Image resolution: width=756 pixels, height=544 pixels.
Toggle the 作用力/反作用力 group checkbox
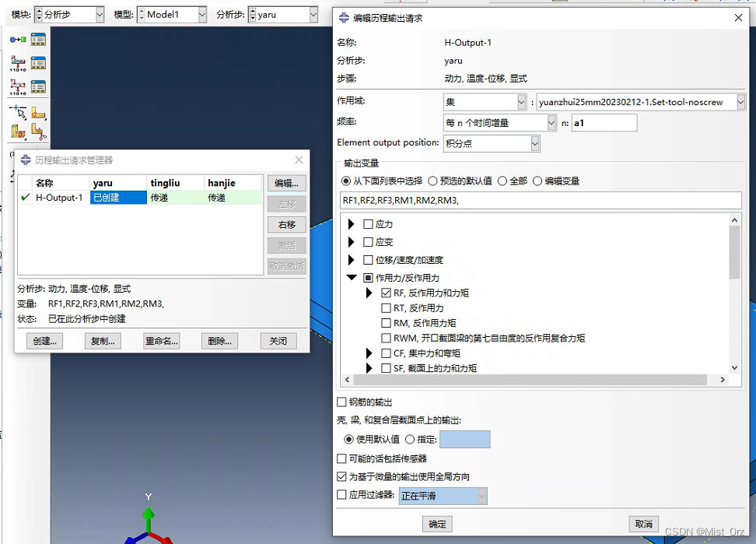tap(368, 277)
